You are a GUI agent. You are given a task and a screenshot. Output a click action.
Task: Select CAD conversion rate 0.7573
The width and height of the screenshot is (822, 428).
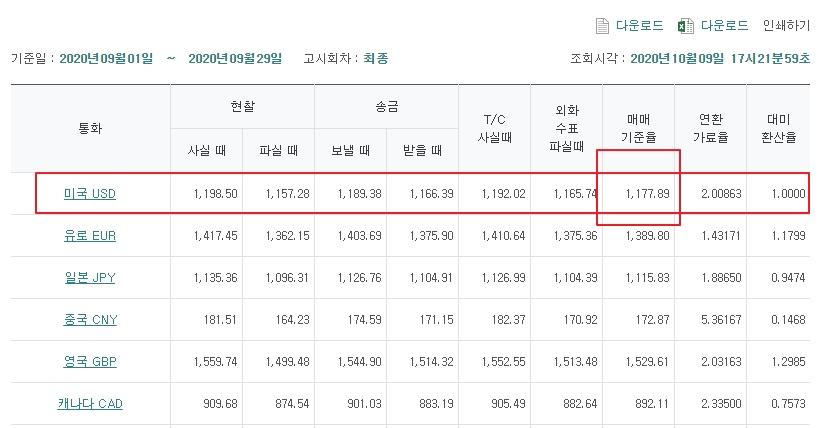point(788,403)
